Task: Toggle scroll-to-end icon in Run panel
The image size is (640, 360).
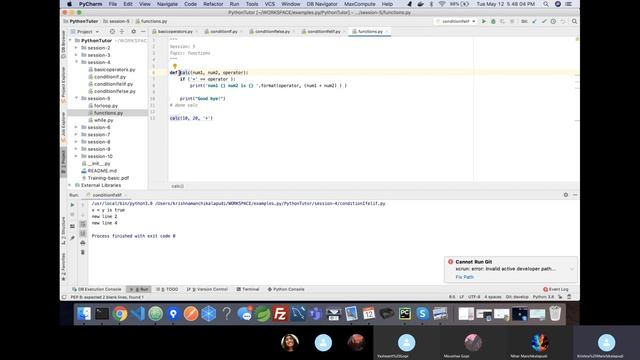Action: (x=82, y=233)
